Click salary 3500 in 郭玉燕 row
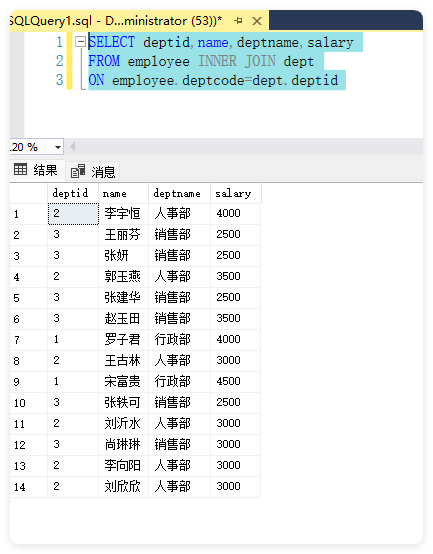The height and width of the screenshot is (554, 433). point(236,277)
